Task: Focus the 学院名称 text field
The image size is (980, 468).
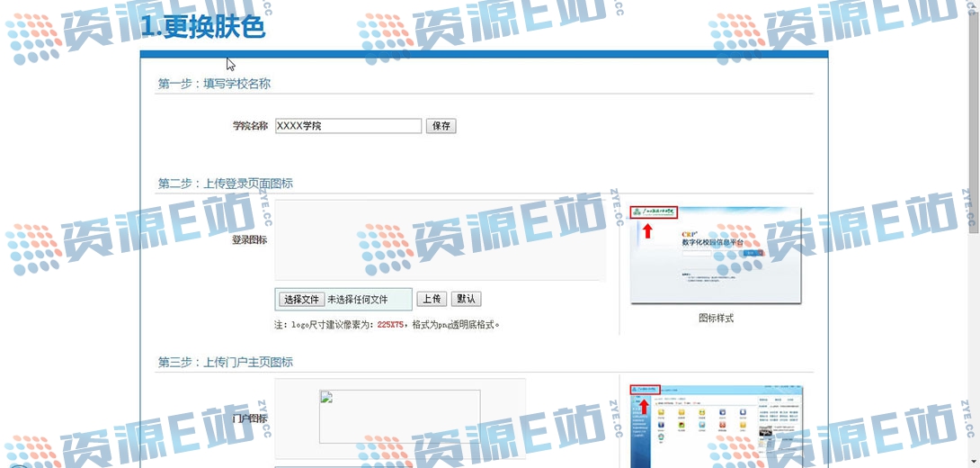Action: click(348, 126)
